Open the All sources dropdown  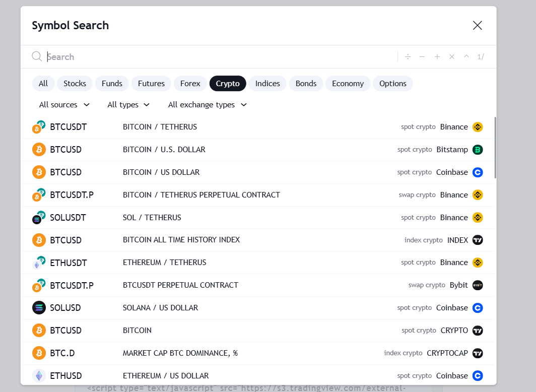[x=64, y=105]
